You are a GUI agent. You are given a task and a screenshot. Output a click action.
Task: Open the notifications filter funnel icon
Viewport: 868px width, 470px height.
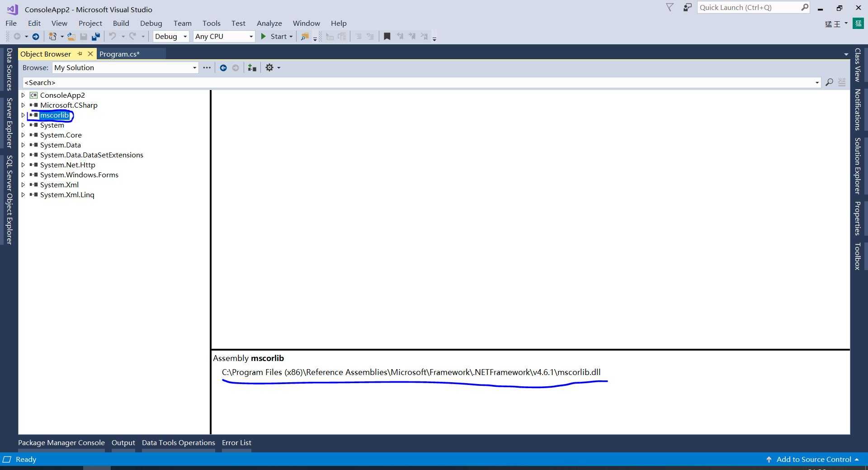(670, 7)
